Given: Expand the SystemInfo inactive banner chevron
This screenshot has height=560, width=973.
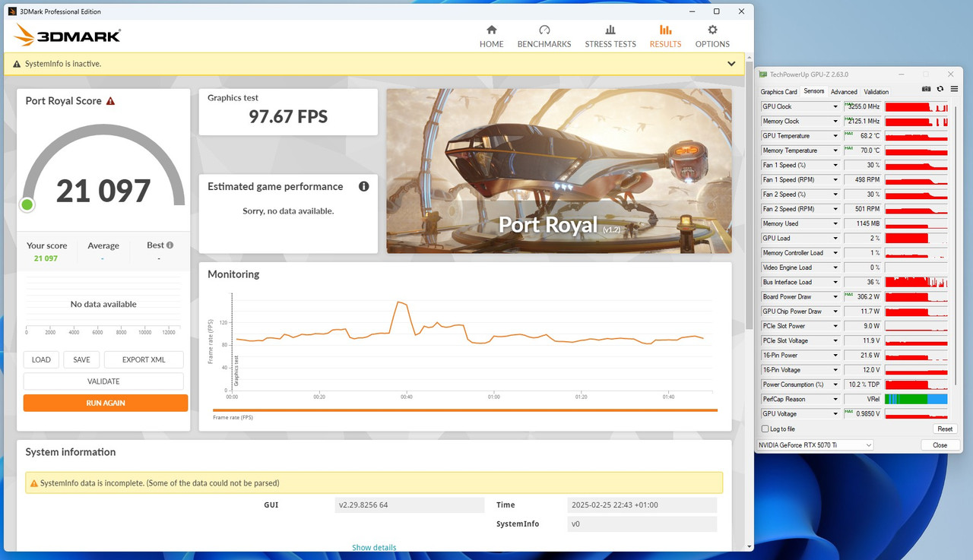Looking at the screenshot, I should pos(731,64).
